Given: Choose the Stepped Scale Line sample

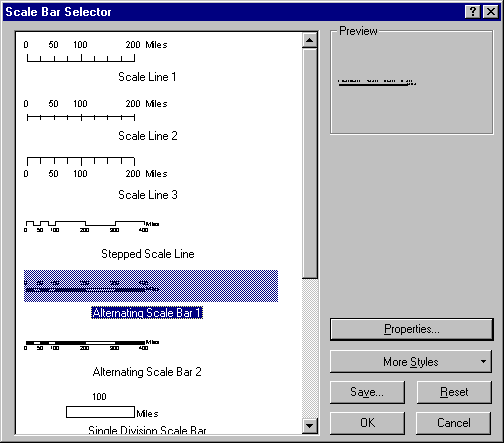Looking at the screenshot, I should [x=92, y=226].
